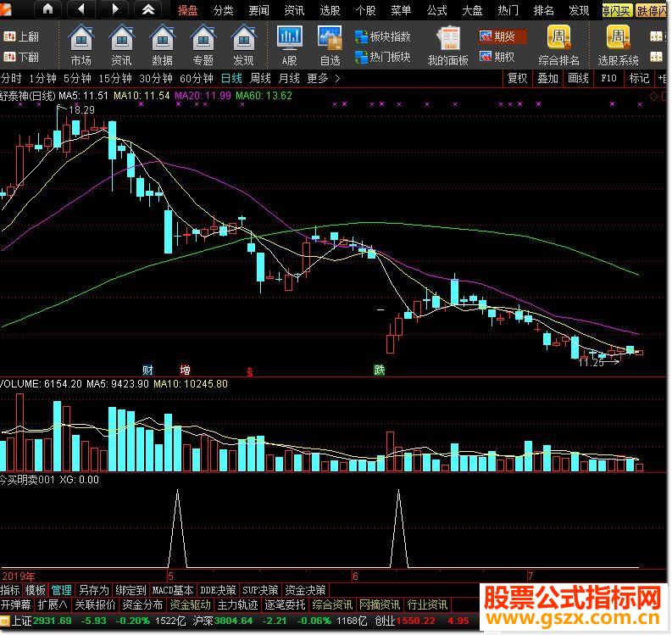Image resolution: width=672 pixels, height=635 pixels.
Task: Click the 增 marker on chart
Action: pos(185,370)
